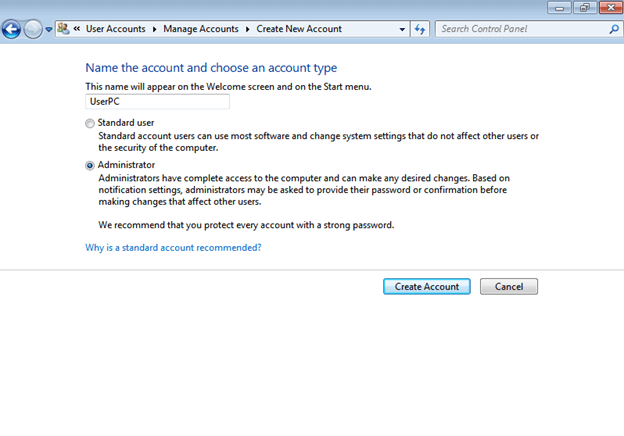The height and width of the screenshot is (436, 624).
Task: Click the 'Name the account and choose an account type' heading
Action: tap(211, 68)
